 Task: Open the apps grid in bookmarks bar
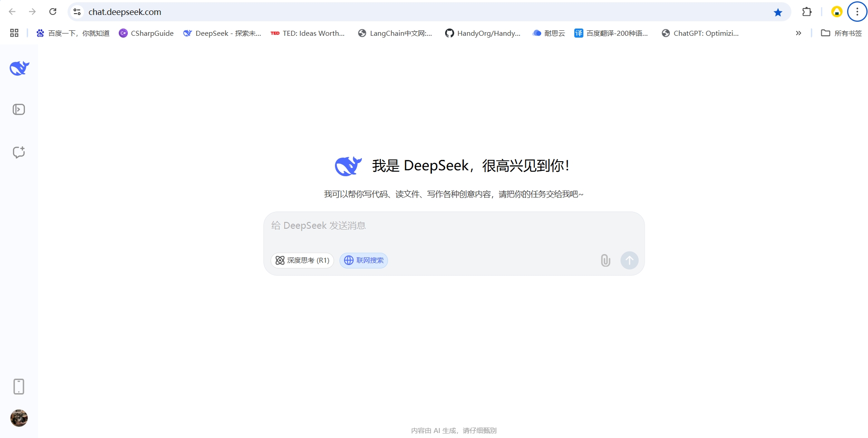pos(14,33)
